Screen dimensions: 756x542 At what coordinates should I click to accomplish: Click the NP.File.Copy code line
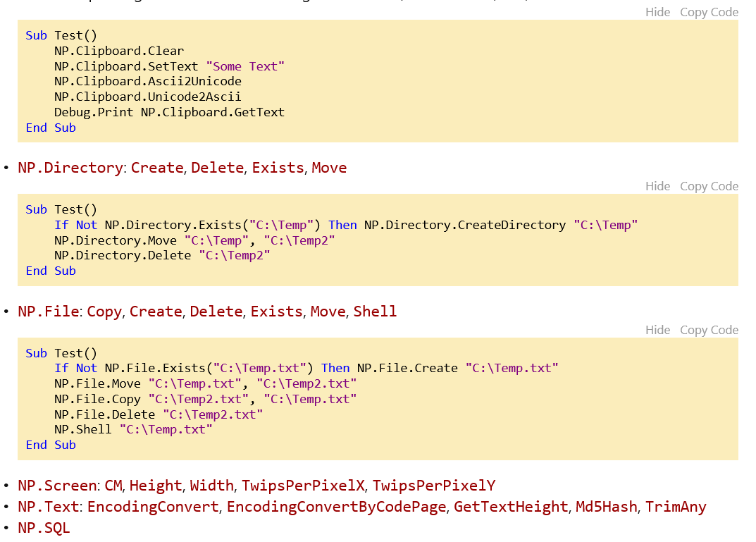click(x=206, y=399)
